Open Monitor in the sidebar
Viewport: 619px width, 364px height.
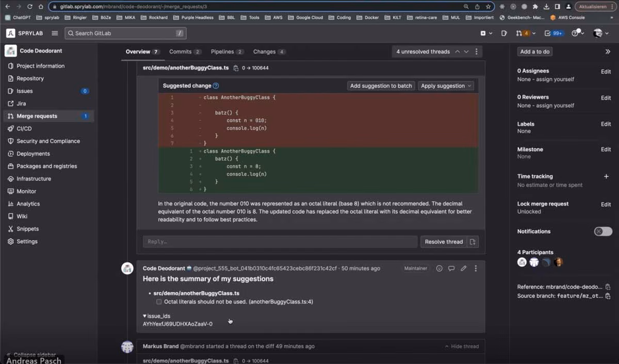pyautogui.click(x=26, y=191)
